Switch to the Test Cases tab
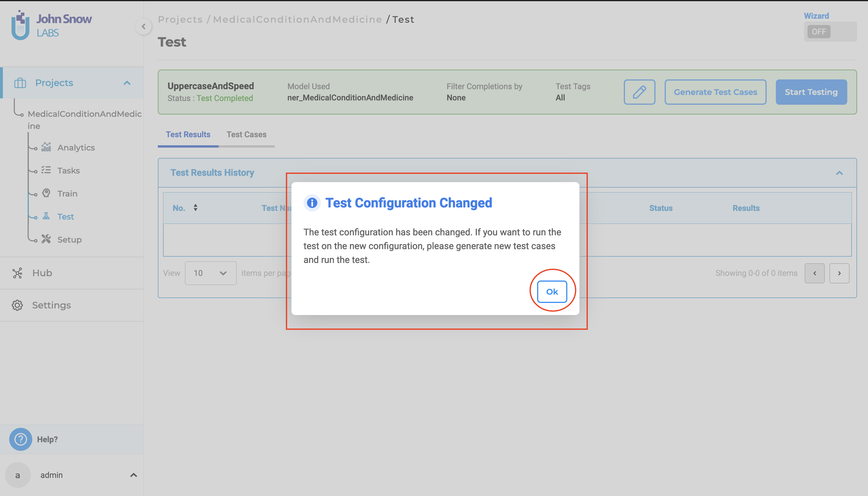The width and height of the screenshot is (868, 496). coord(246,134)
